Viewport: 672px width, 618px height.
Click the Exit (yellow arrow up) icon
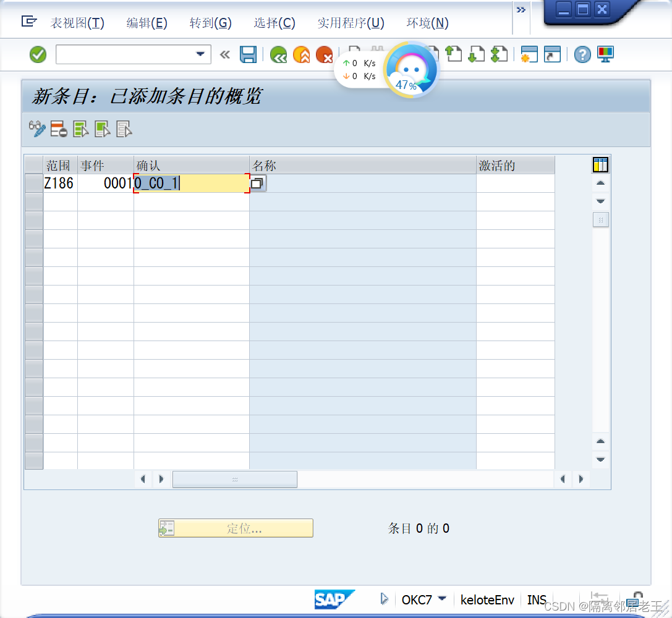tap(302, 54)
